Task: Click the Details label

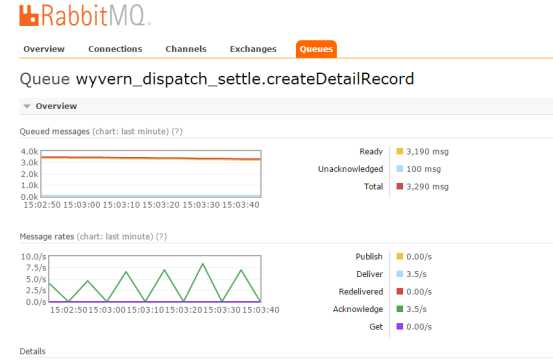Action: coord(32,351)
